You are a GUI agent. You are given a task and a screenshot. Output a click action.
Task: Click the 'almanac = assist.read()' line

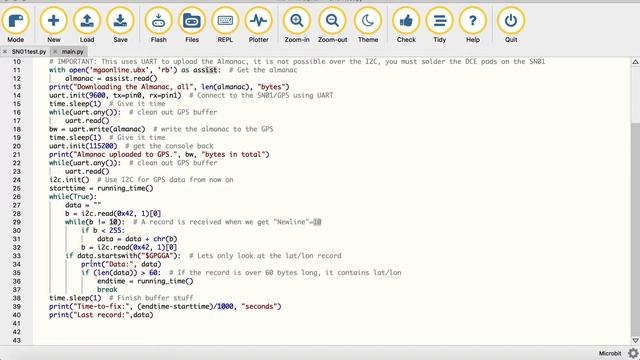point(111,78)
